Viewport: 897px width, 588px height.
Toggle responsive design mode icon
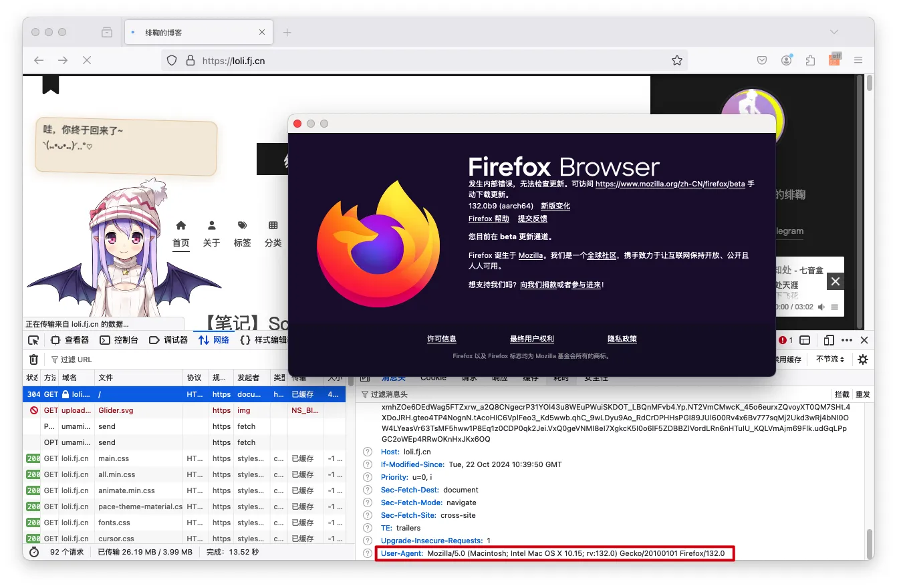click(x=829, y=340)
